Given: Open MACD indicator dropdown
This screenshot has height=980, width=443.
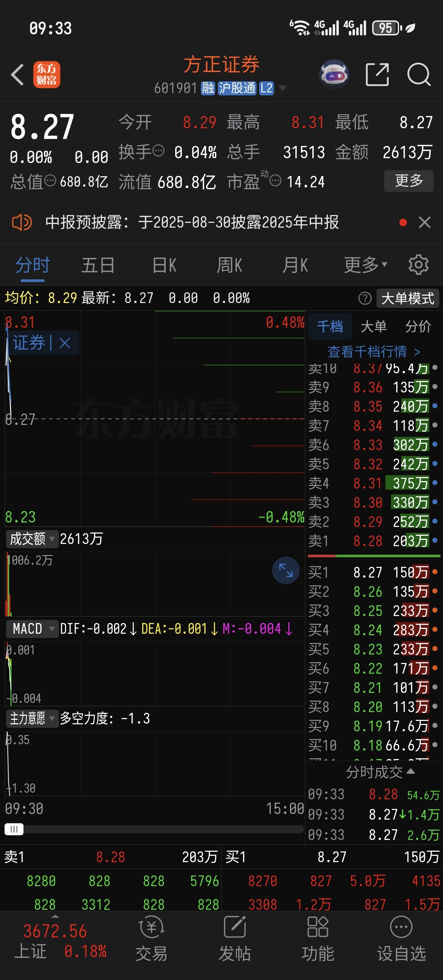Looking at the screenshot, I should (x=32, y=629).
